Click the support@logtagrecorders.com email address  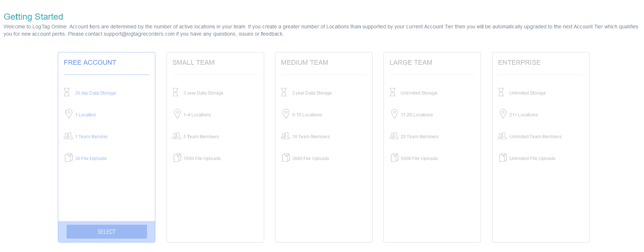click(139, 34)
